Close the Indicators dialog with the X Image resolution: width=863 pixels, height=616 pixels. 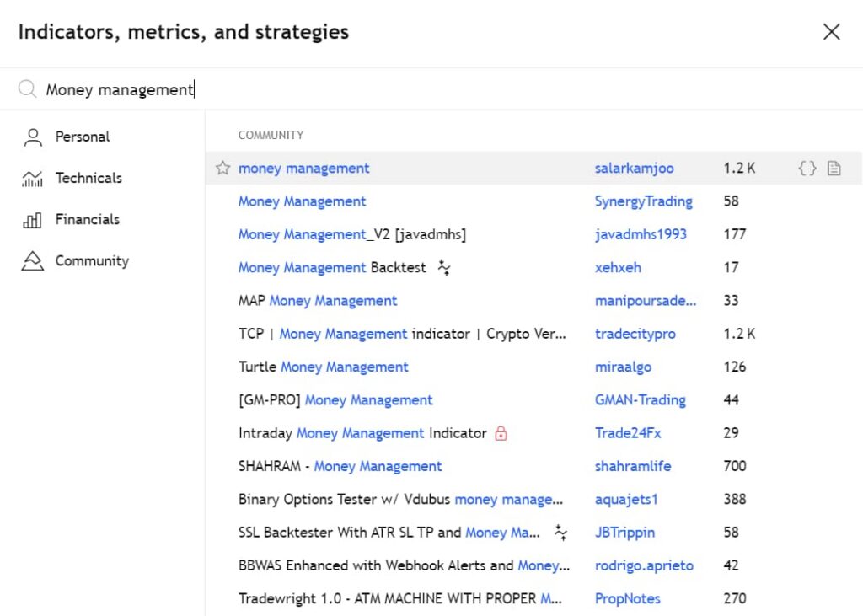click(831, 32)
